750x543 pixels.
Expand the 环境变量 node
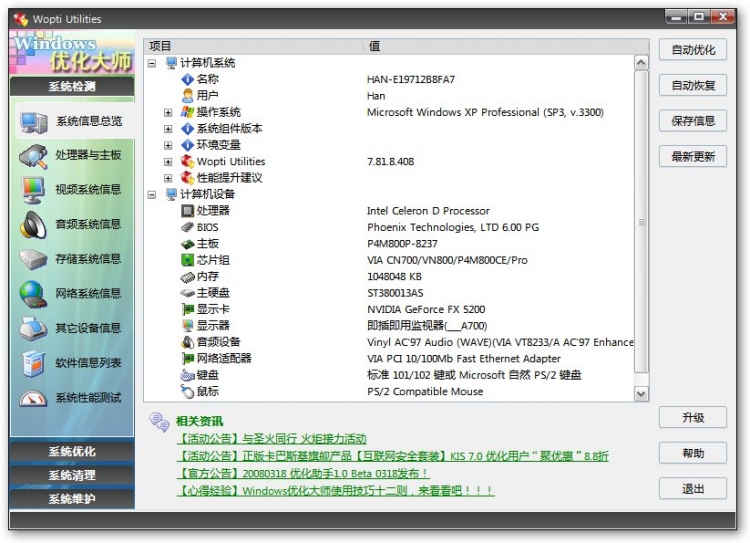168,145
